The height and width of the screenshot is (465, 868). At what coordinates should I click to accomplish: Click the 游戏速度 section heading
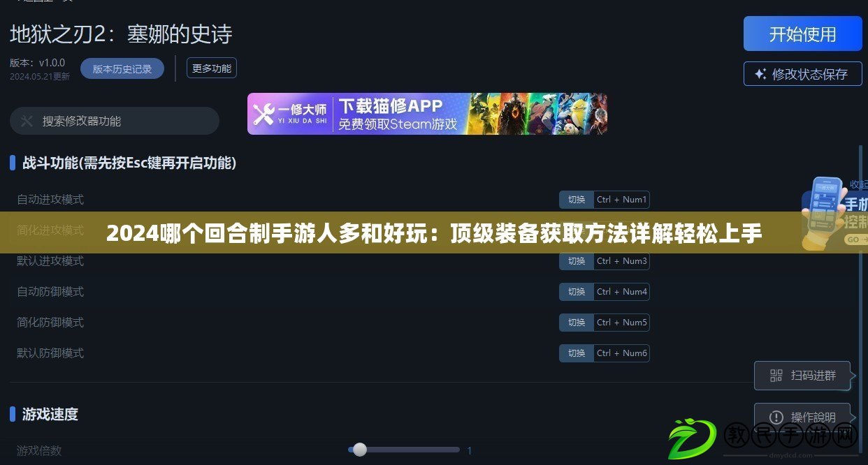tap(50, 414)
